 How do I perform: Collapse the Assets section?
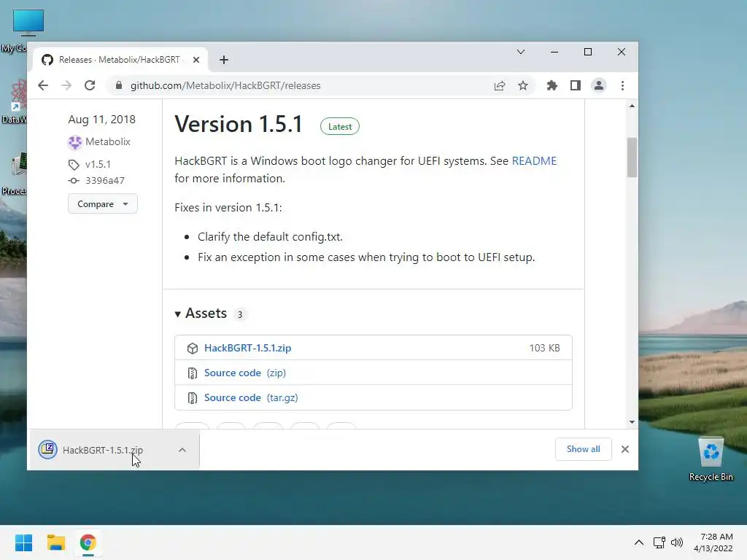[x=201, y=314]
